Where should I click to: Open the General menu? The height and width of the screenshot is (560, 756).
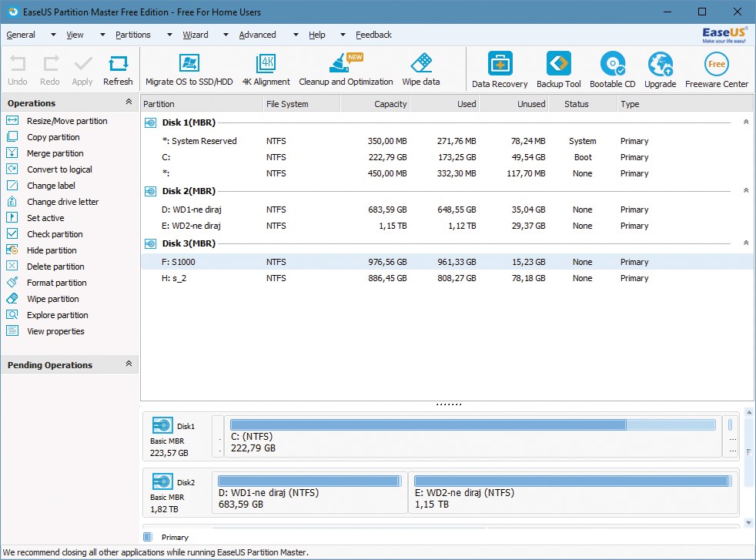point(21,35)
